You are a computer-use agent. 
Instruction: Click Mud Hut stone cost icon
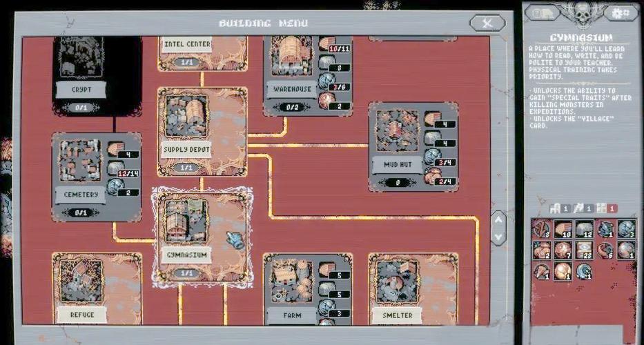432,137
